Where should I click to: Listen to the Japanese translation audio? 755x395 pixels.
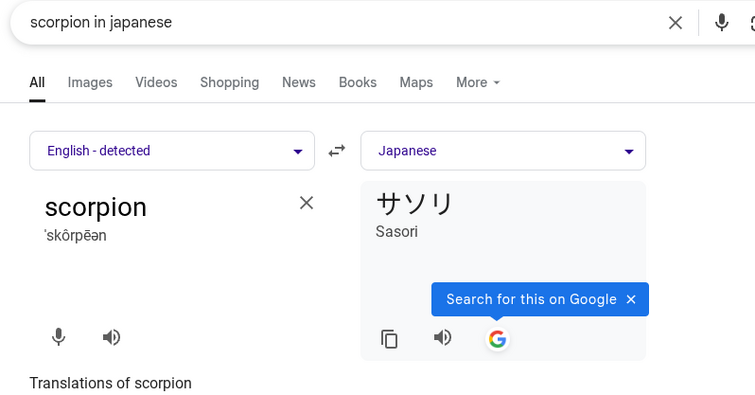click(x=443, y=337)
